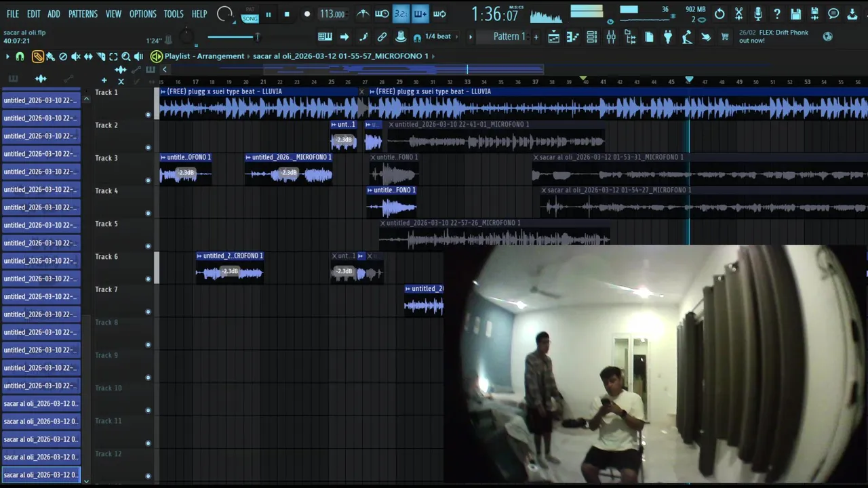This screenshot has height=488, width=868.
Task: Select the Delete tool
Action: click(63, 57)
